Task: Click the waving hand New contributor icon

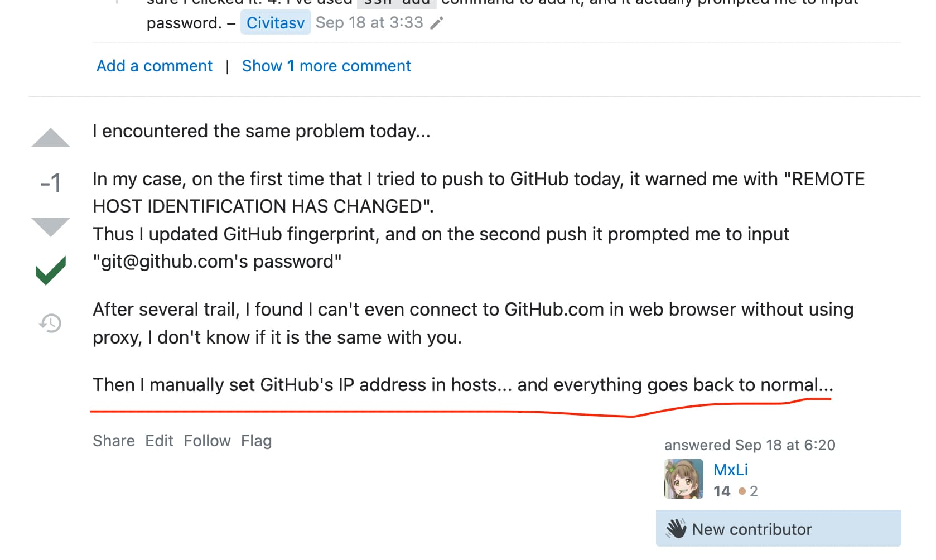Action: click(676, 529)
